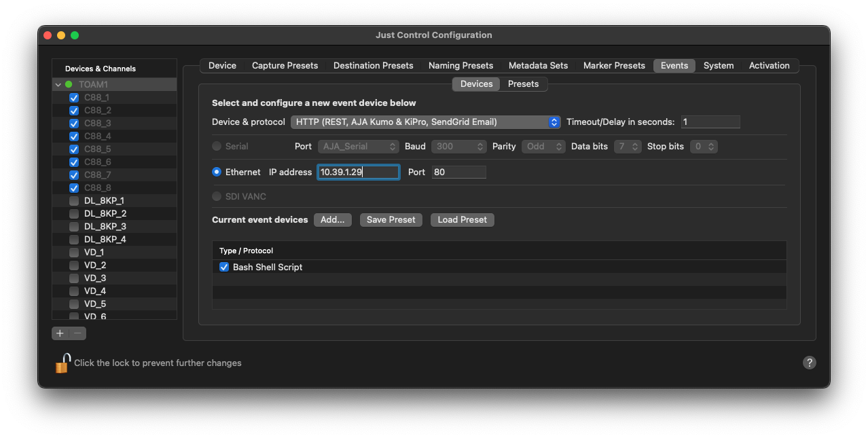Switch to the Marker Presets tab
The height and width of the screenshot is (438, 868).
point(614,66)
